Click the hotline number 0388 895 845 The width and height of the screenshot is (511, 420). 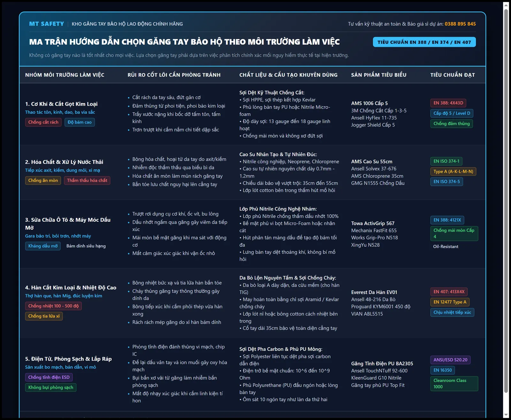[x=460, y=24]
